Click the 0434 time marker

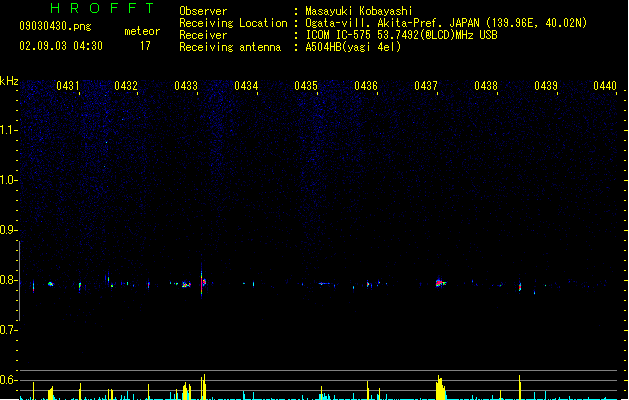pos(246,86)
